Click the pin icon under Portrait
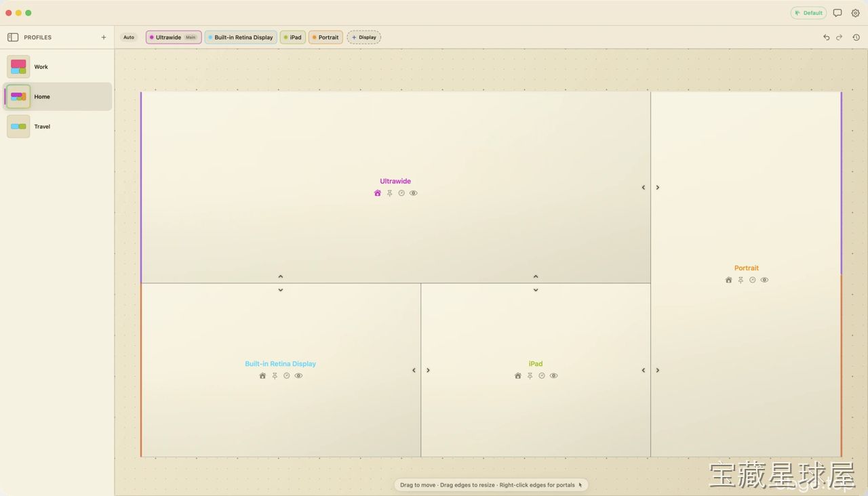 [741, 280]
